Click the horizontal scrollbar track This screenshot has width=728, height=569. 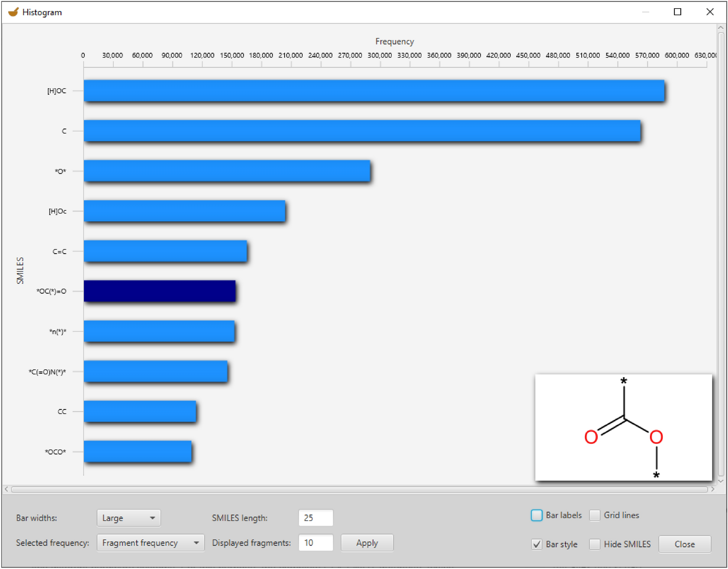click(359, 489)
